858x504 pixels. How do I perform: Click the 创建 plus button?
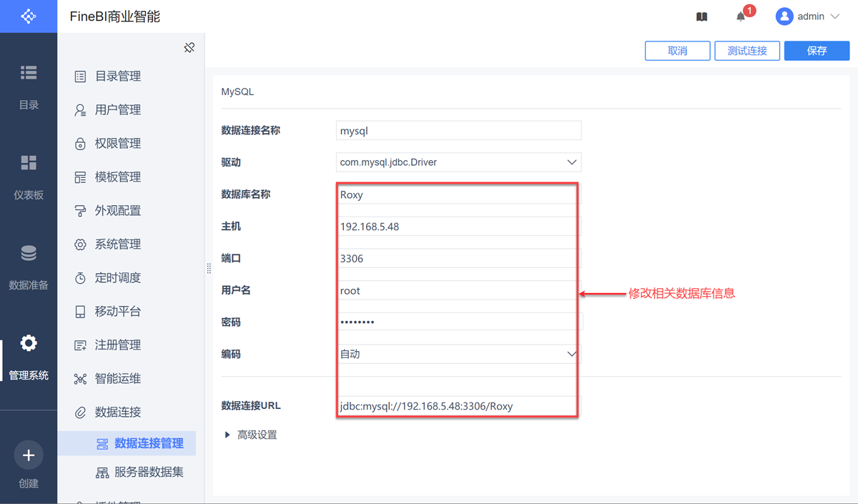(29, 455)
